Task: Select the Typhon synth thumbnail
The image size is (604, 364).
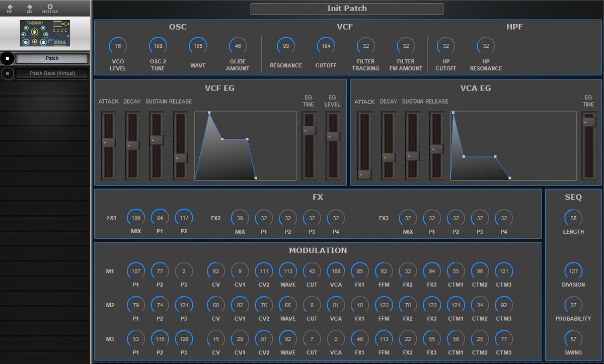Action: click(x=45, y=33)
